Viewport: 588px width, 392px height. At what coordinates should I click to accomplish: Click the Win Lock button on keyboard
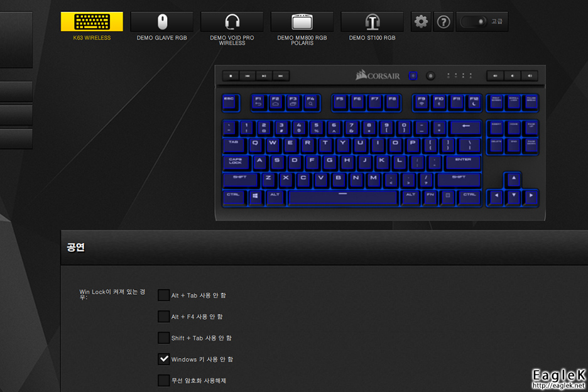pos(430,76)
